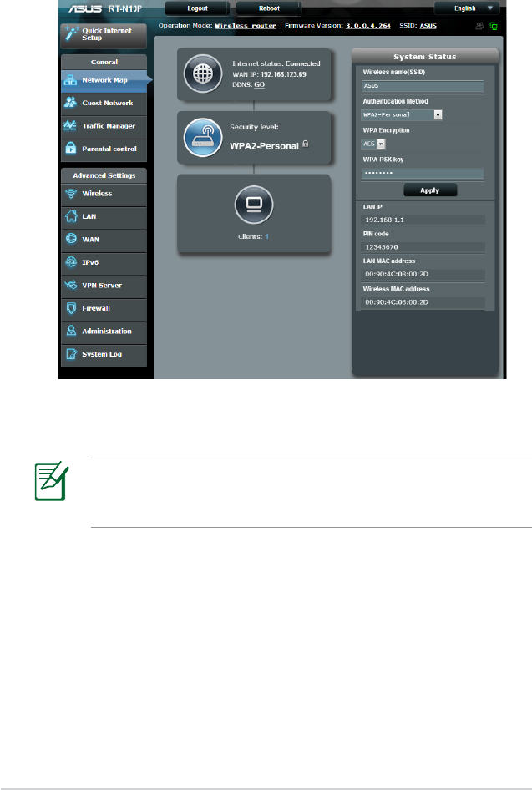
Task: Go to Administration settings page
Action: (x=104, y=331)
